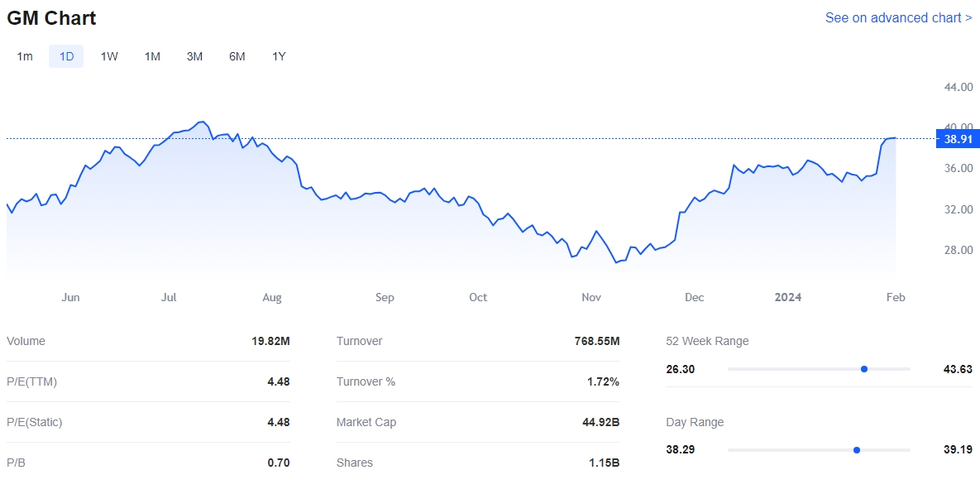The width and height of the screenshot is (980, 494).
Task: Select the 1m timeframe tab
Action: pos(25,56)
